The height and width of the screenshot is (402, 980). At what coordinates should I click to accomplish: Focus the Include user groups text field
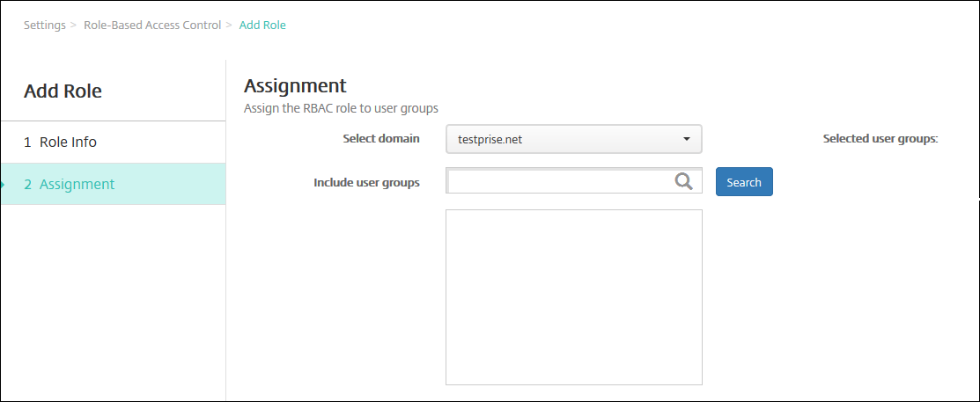pos(560,181)
